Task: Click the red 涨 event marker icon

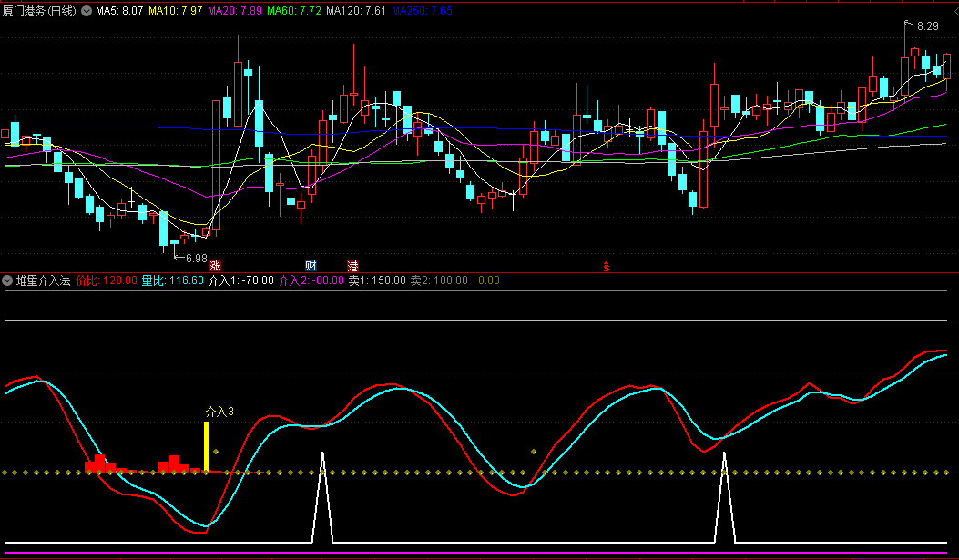Action: point(215,266)
